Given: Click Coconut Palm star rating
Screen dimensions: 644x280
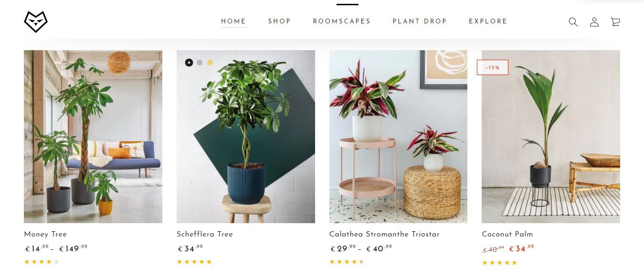Looking at the screenshot, I should (499, 263).
